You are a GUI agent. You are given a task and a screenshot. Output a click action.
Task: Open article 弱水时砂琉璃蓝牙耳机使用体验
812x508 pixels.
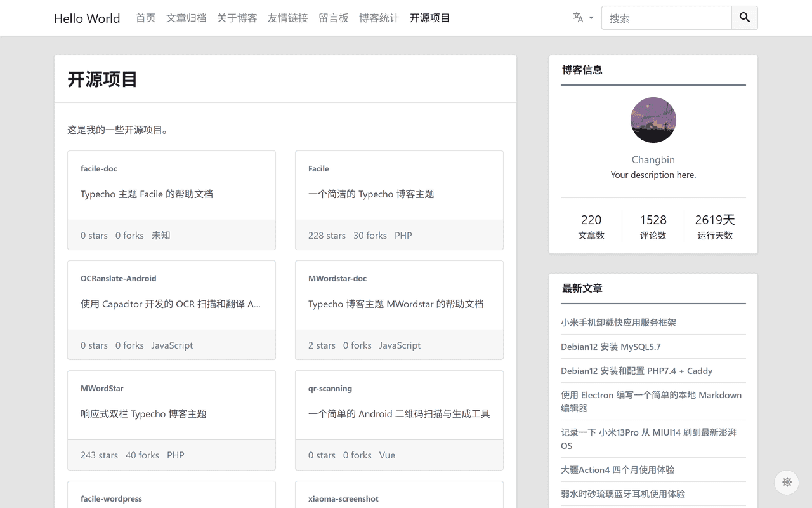coord(623,493)
